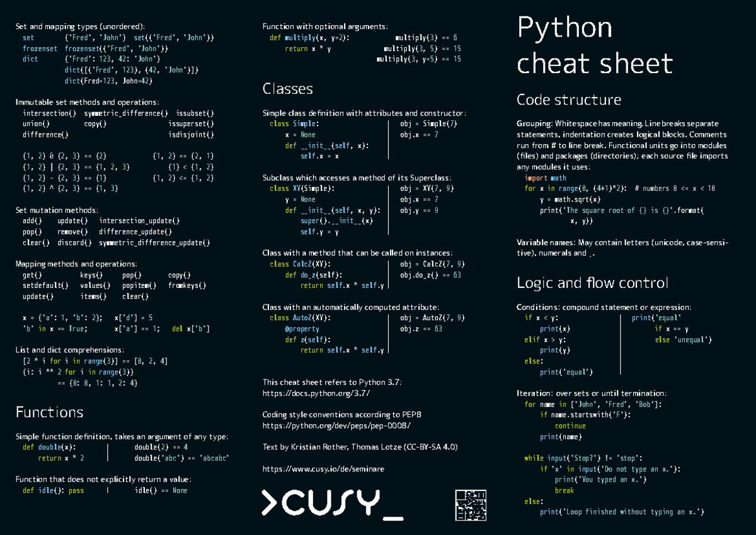The height and width of the screenshot is (535, 756).
Task: Click 'def multiply(x, y=2):' line
Action: 310,38
